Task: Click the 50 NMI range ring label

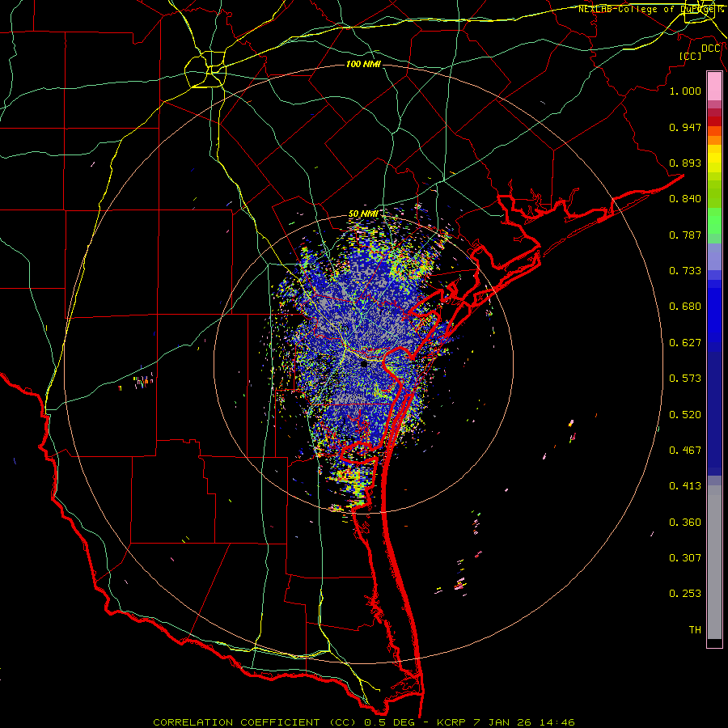Action: (363, 214)
